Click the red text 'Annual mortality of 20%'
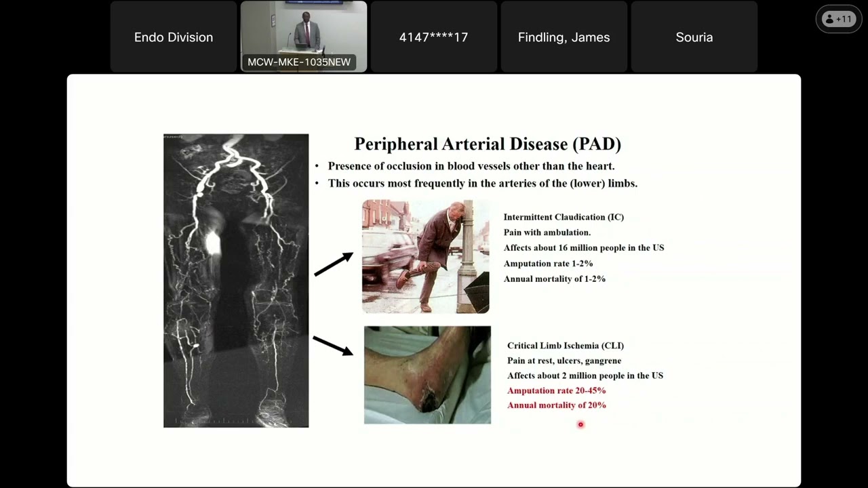This screenshot has width=868, height=488. coord(557,405)
